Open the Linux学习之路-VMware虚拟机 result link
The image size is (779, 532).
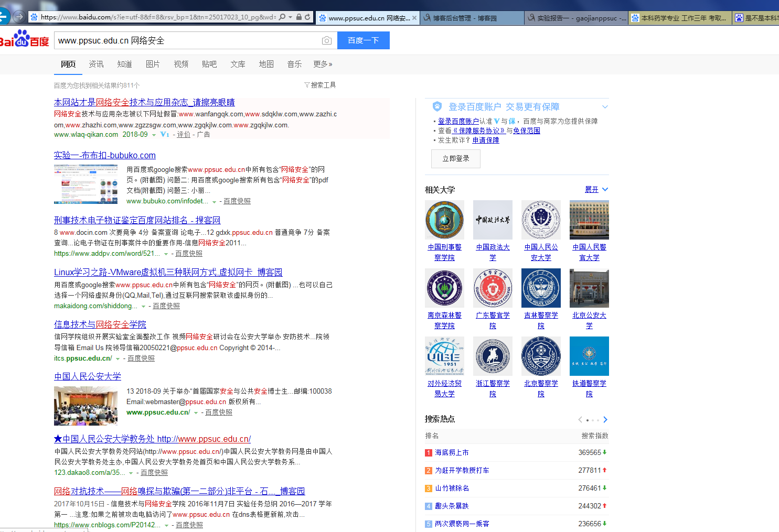coord(168,272)
